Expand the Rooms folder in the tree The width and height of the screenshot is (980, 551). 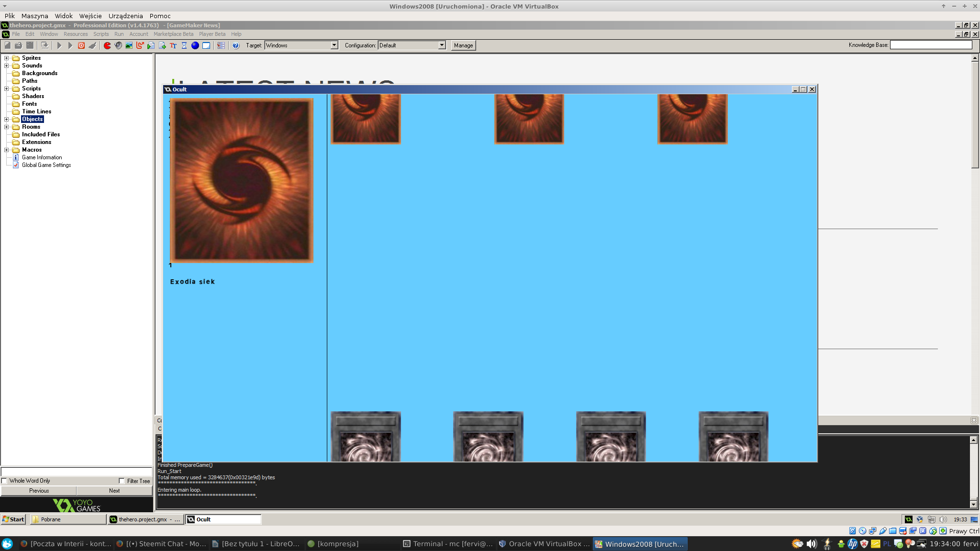(x=7, y=127)
